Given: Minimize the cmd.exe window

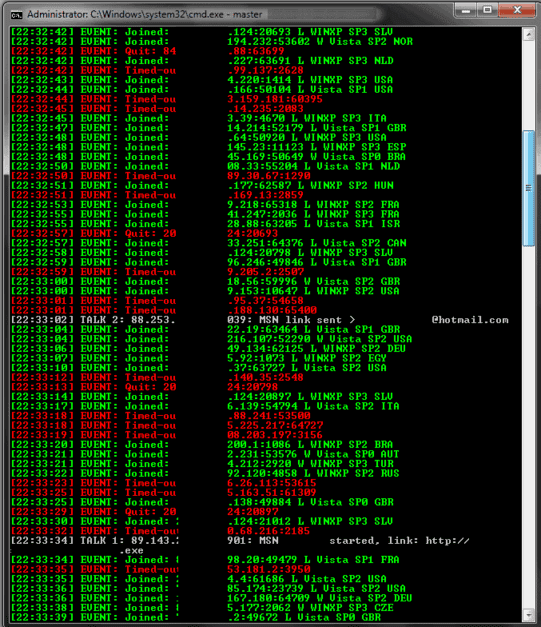Looking at the screenshot, I should (466, 10).
